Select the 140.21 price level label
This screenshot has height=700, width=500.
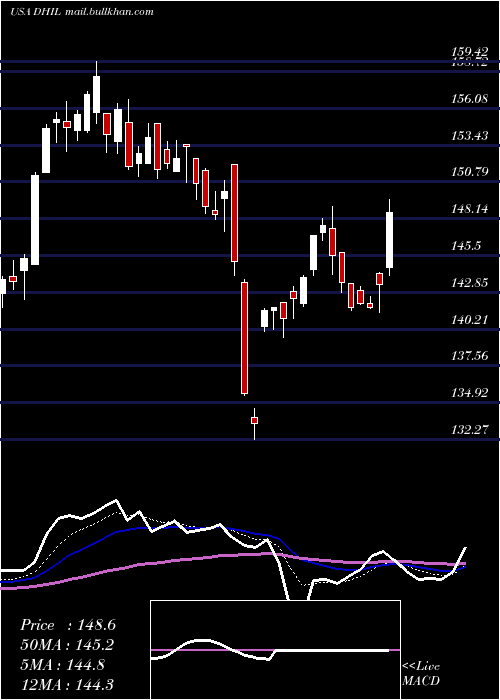click(469, 319)
